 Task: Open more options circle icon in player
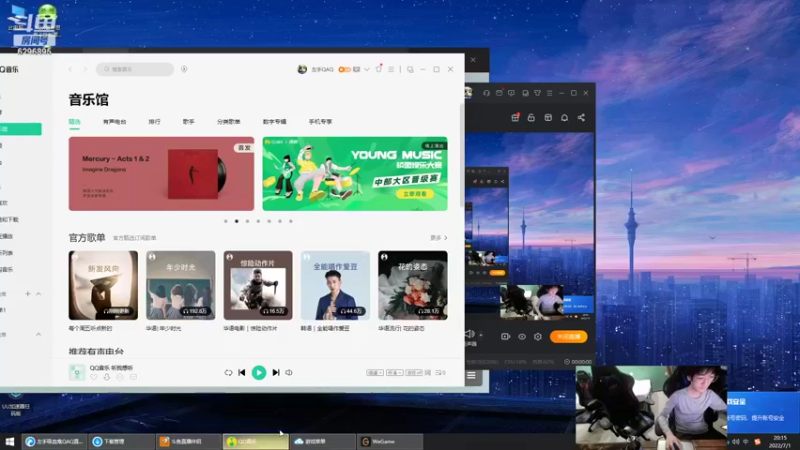(120, 377)
